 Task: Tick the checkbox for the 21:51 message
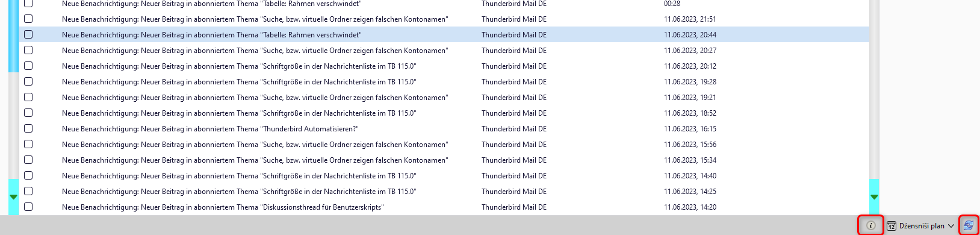tap(28, 19)
